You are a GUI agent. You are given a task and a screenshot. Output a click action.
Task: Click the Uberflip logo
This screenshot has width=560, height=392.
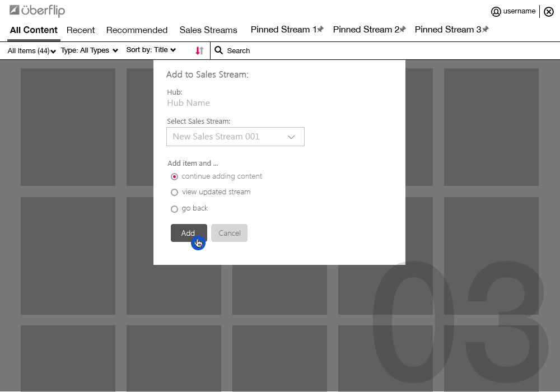point(37,10)
